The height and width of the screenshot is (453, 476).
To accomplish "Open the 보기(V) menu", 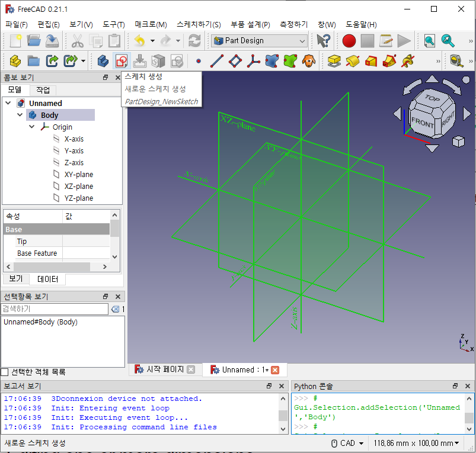I will pos(81,24).
